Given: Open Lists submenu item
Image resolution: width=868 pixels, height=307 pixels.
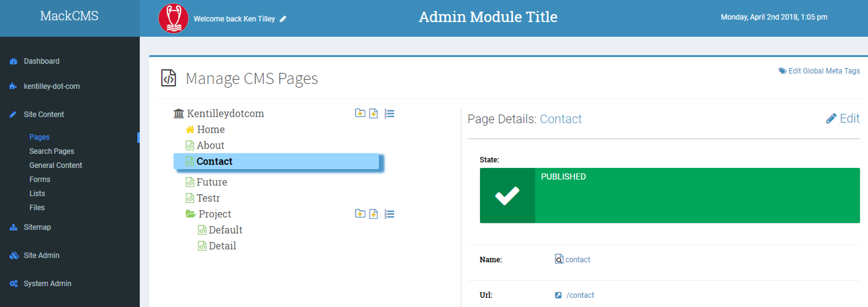Looking at the screenshot, I should [37, 194].
